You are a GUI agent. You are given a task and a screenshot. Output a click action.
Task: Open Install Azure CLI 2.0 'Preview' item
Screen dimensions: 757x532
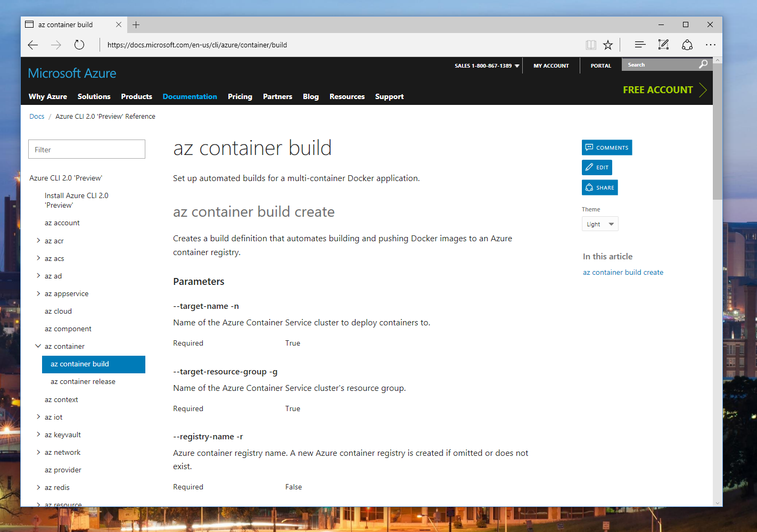point(77,200)
